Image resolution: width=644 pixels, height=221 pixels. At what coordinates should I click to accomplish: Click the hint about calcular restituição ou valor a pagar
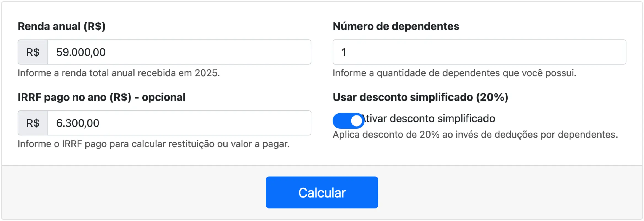point(154,144)
